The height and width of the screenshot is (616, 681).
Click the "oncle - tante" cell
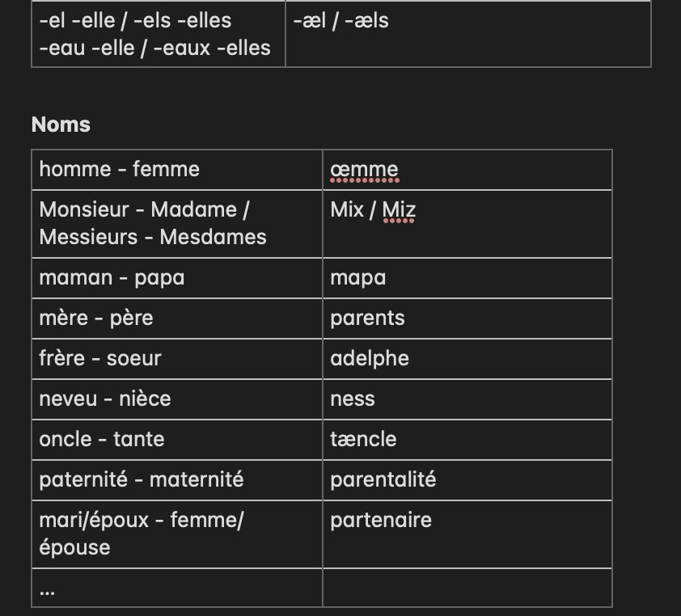click(102, 439)
